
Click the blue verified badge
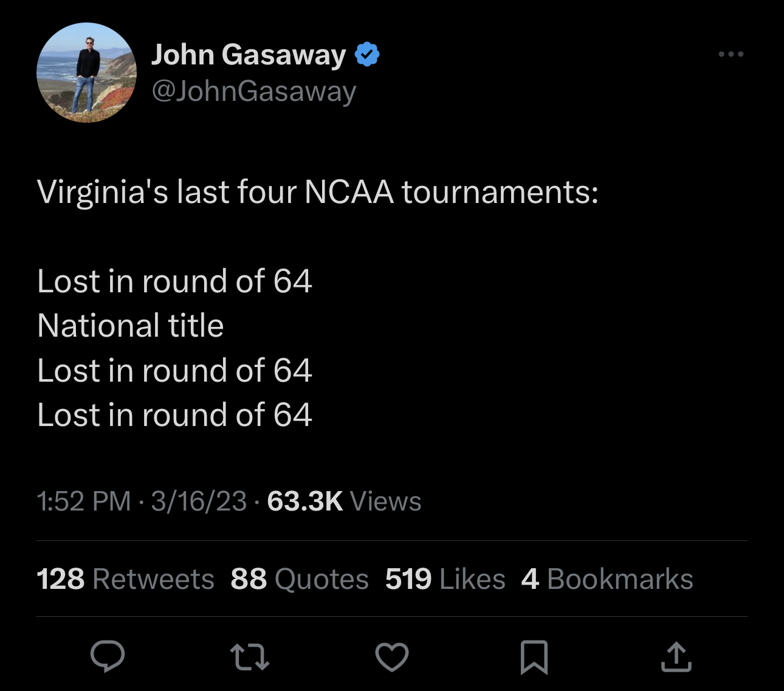[x=366, y=55]
